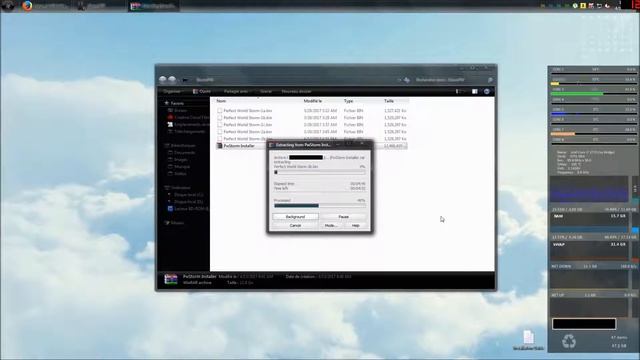Viewport: 640px width, 360px height.
Task: Select file modified at 3:37 AM
Action: [312, 124]
